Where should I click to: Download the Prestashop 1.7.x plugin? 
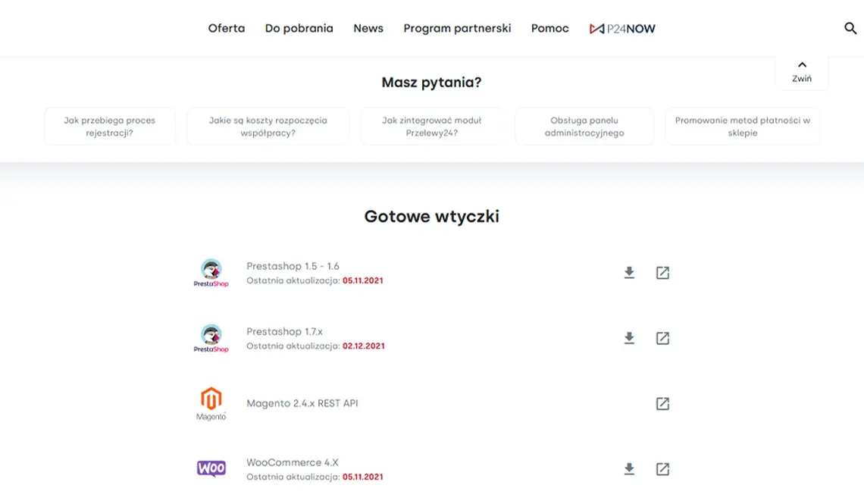pyautogui.click(x=629, y=338)
